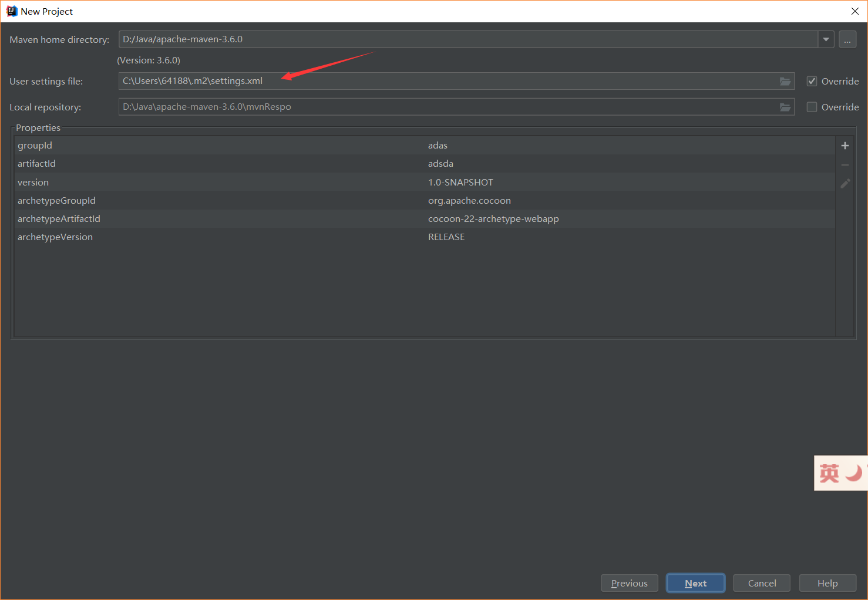Image resolution: width=868 pixels, height=600 pixels.
Task: Click the Maven home directory path field
Action: 468,39
